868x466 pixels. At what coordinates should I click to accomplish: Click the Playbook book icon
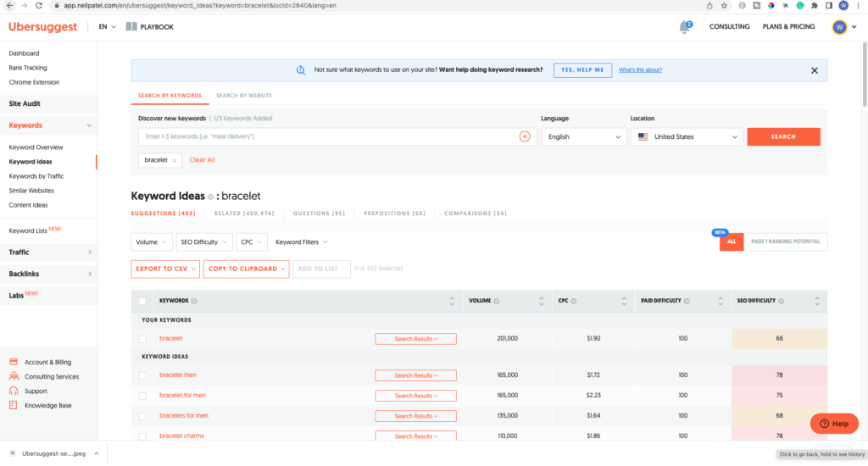point(131,26)
